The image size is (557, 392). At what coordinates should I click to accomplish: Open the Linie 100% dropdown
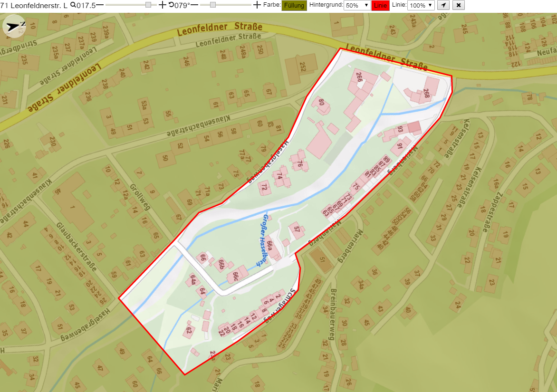click(x=421, y=5)
